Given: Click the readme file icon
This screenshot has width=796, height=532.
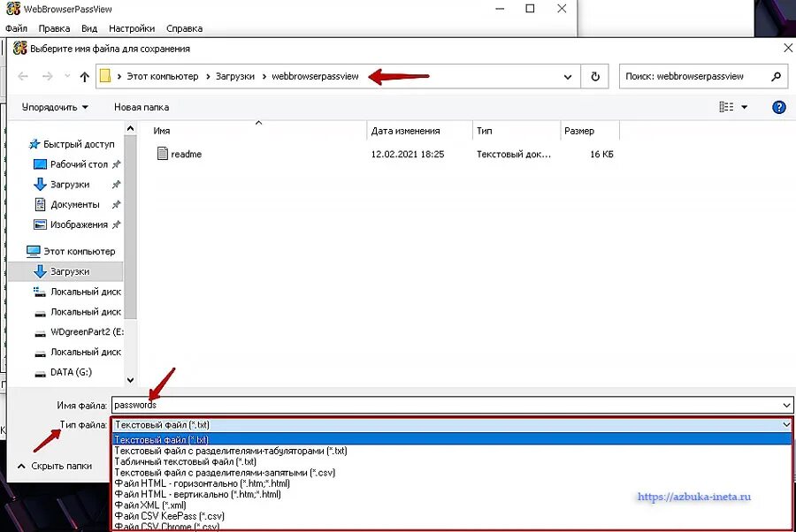Looking at the screenshot, I should (x=163, y=153).
